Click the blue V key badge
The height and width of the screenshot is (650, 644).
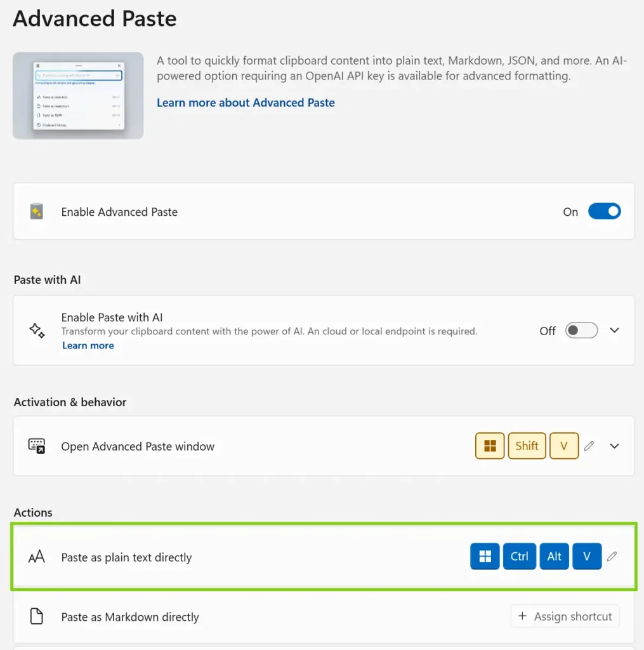[587, 556]
